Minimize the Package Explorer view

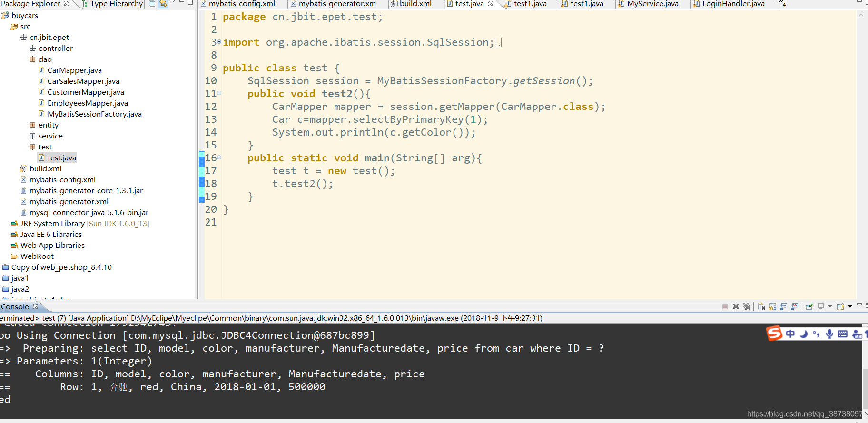point(182,2)
